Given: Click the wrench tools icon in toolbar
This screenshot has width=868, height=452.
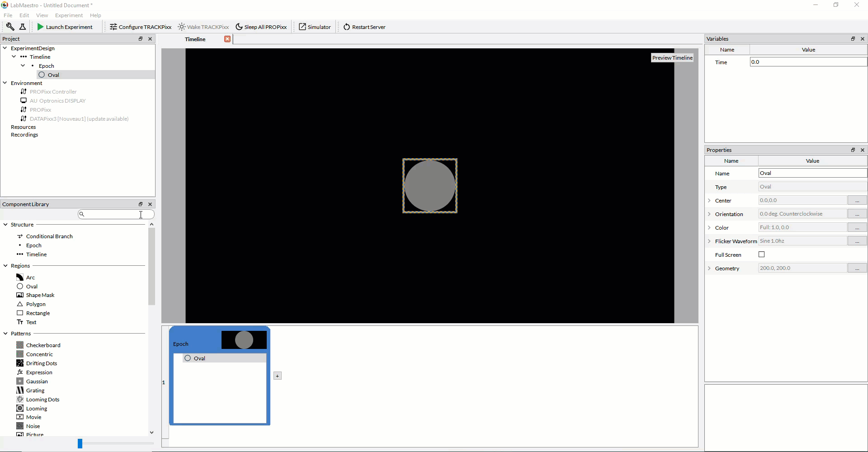Looking at the screenshot, I should [10, 27].
